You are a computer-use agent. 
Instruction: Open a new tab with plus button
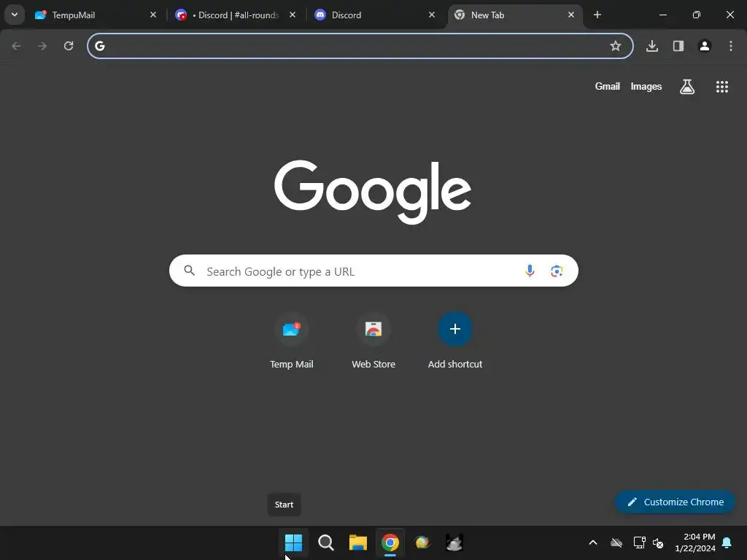coord(597,15)
